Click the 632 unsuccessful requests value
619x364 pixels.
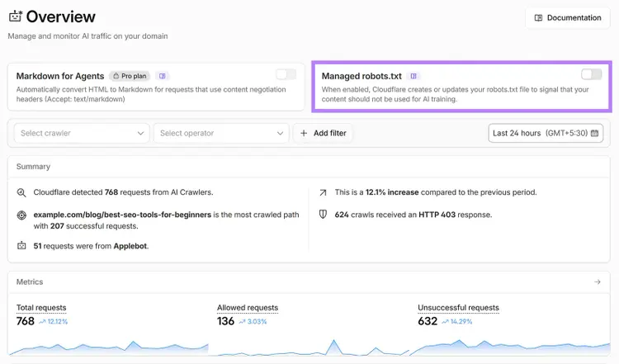click(x=428, y=321)
